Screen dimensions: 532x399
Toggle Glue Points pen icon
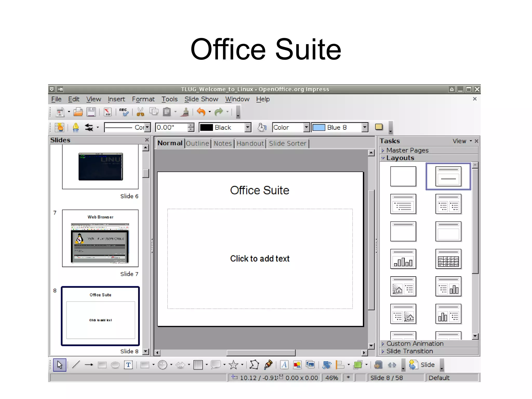pos(268,365)
